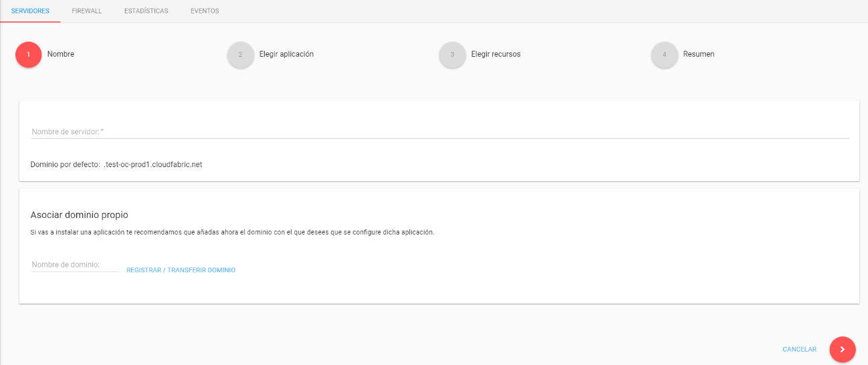The image size is (868, 365).
Task: Click the Dominio por defecto label
Action: [x=65, y=164]
